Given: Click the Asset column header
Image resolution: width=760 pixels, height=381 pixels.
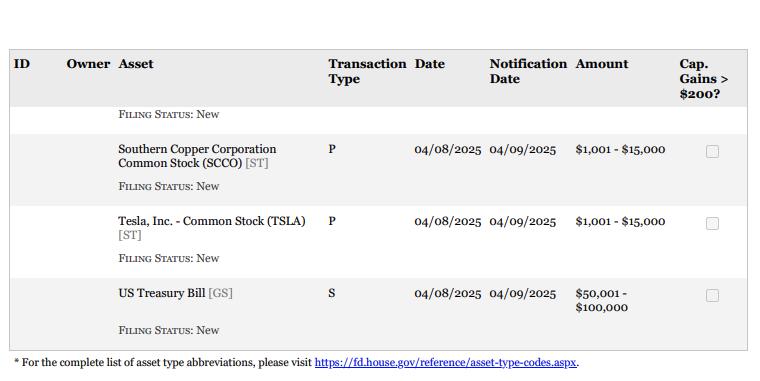Looking at the screenshot, I should [x=136, y=64].
